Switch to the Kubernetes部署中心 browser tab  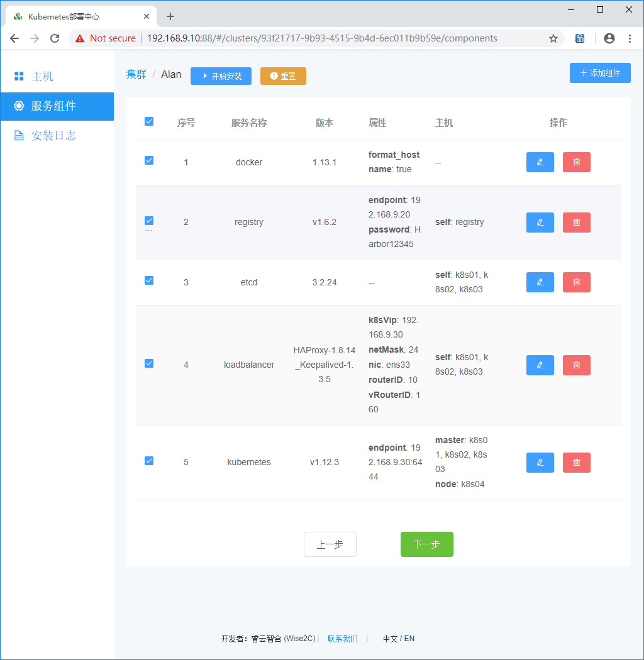tap(80, 16)
